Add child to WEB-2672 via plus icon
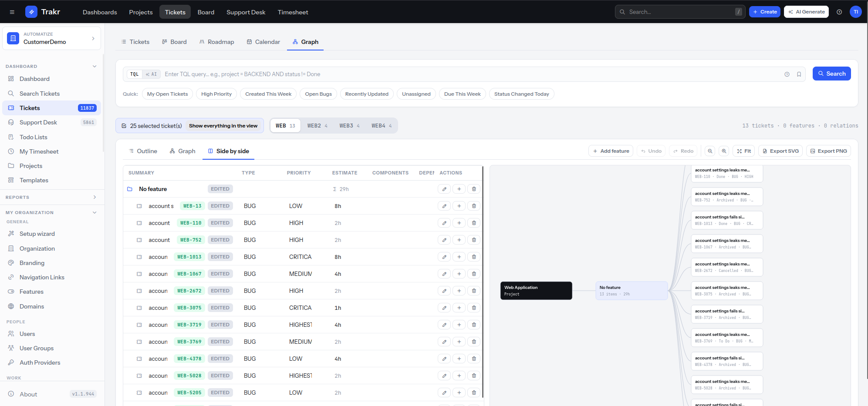 459,291
